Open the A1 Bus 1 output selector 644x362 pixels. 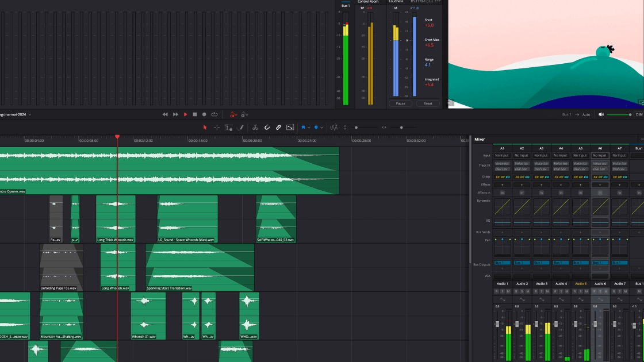point(502,263)
